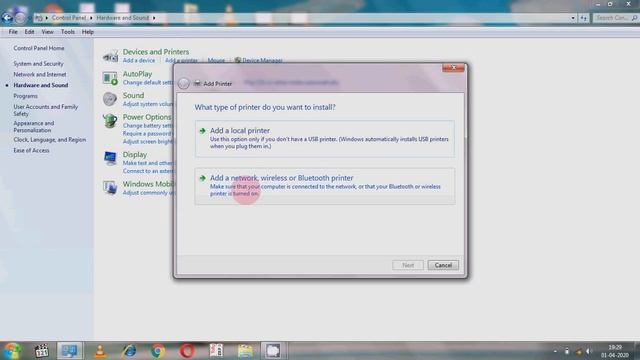The height and width of the screenshot is (360, 640).
Task: Open the Sound heading link
Action: pos(133,96)
